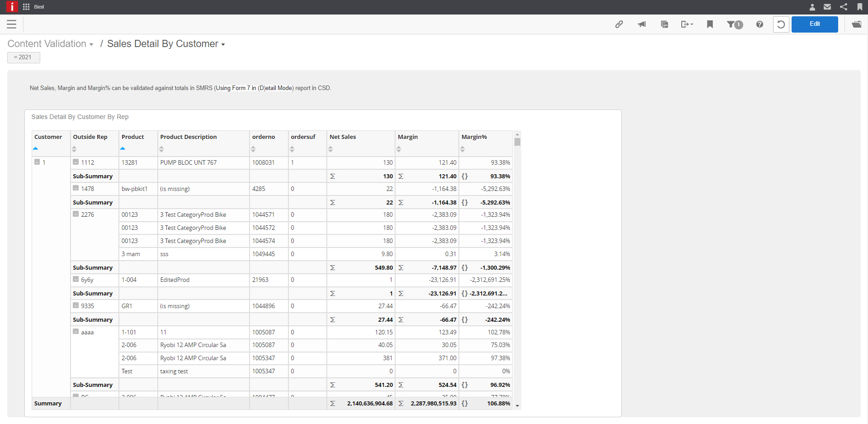Open the help icon in the toolbar
Image resolution: width=868 pixels, height=424 pixels.
pos(759,24)
